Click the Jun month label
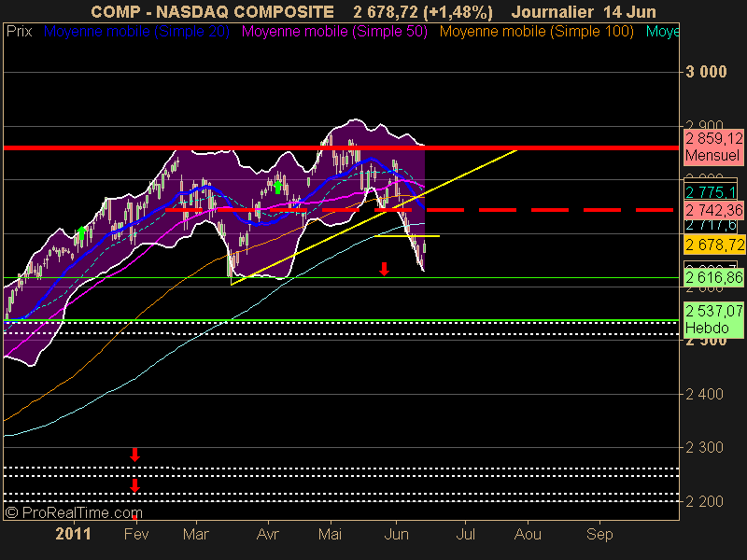 coord(396,534)
